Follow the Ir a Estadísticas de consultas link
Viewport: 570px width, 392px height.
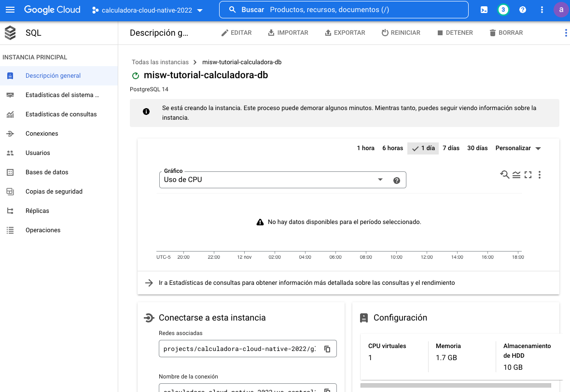(307, 283)
